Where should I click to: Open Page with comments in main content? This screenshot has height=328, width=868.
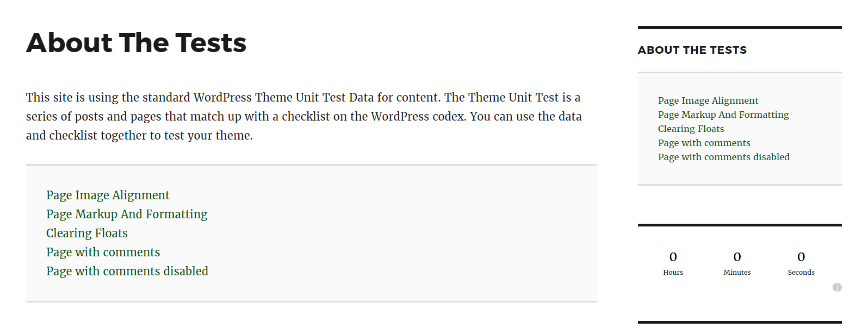tap(103, 252)
